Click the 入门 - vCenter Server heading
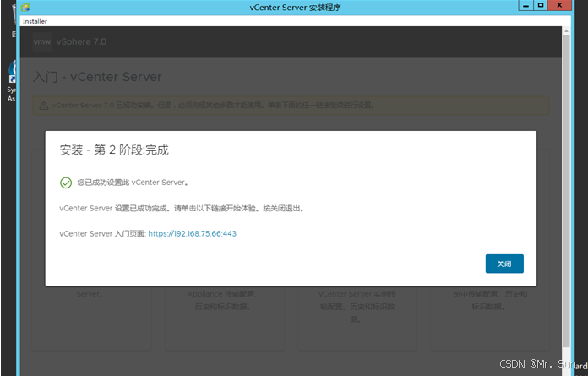 (x=97, y=77)
